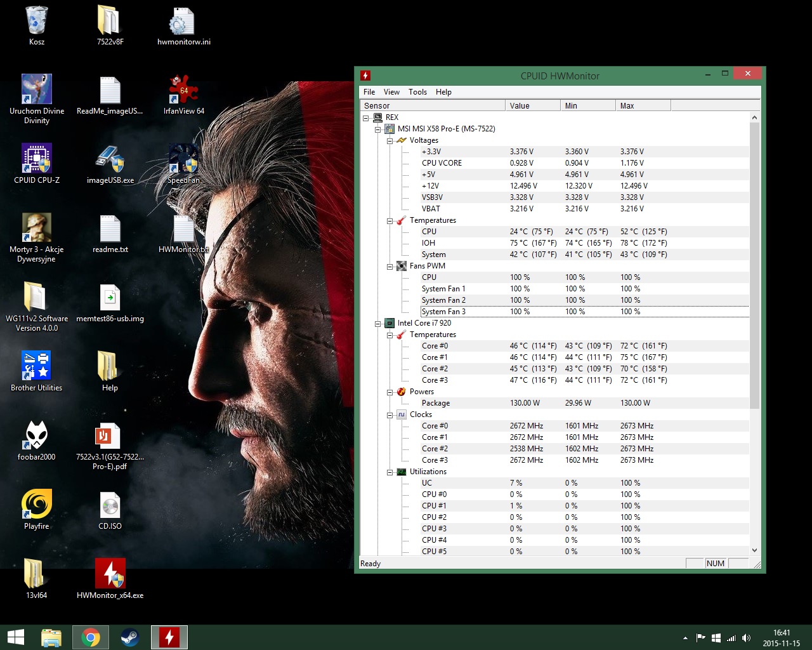Click the Max column header
The image size is (812, 650).
pyautogui.click(x=643, y=106)
